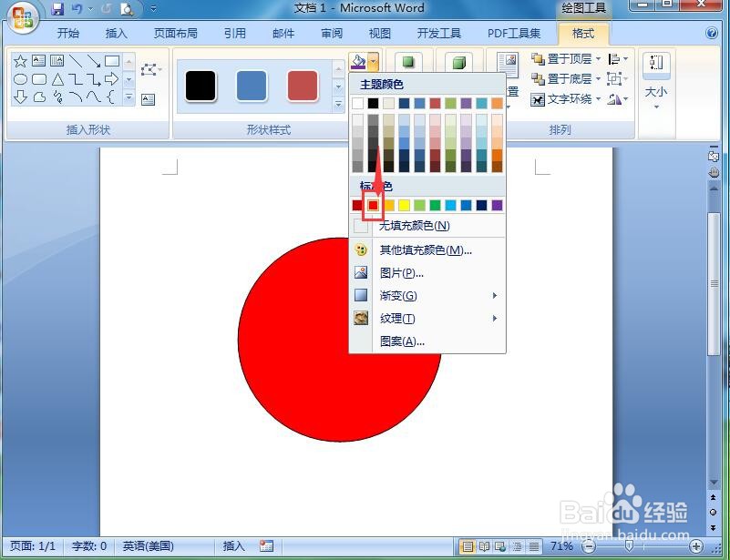
Task: Open the Developer tab
Action: pyautogui.click(x=438, y=34)
